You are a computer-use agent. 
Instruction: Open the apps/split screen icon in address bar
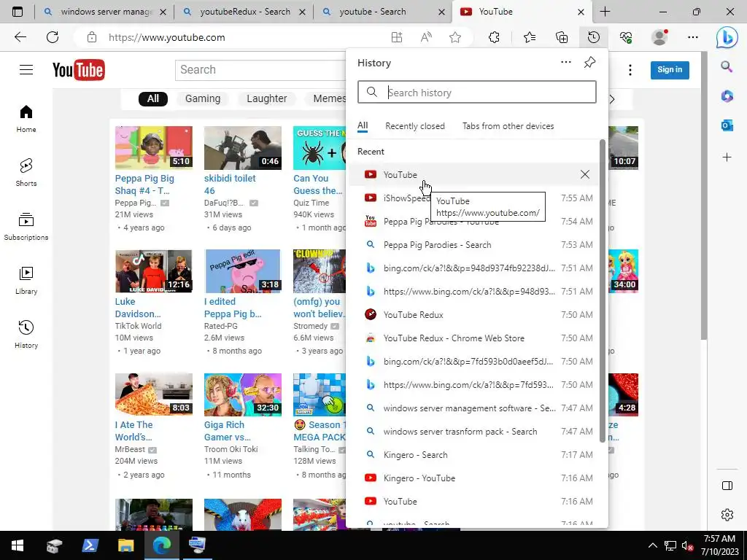[x=396, y=37]
